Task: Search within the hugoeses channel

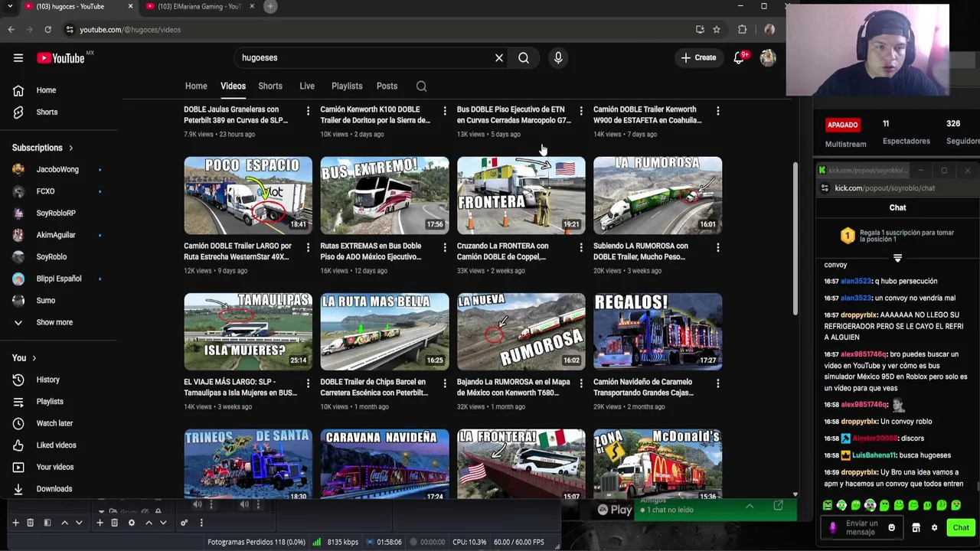Action: [x=421, y=86]
